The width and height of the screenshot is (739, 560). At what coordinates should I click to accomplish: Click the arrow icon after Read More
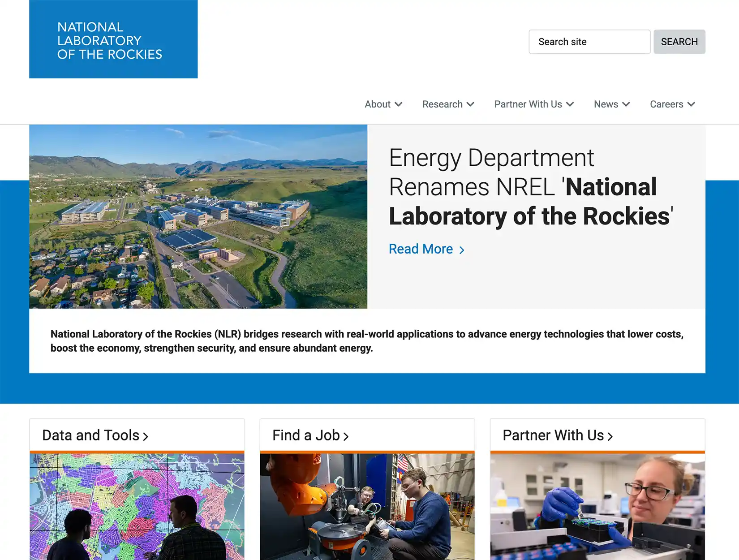click(x=462, y=250)
